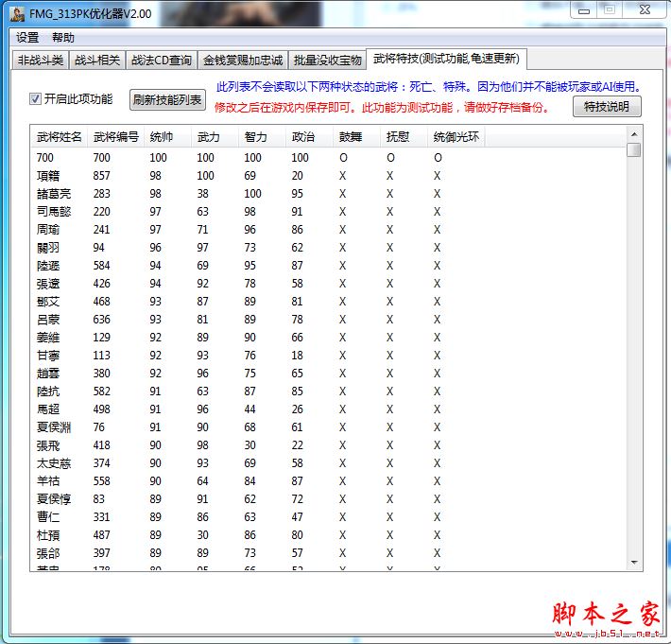Image resolution: width=671 pixels, height=644 pixels.
Task: Click the vertical scrollbar thumb
Action: pos(634,150)
